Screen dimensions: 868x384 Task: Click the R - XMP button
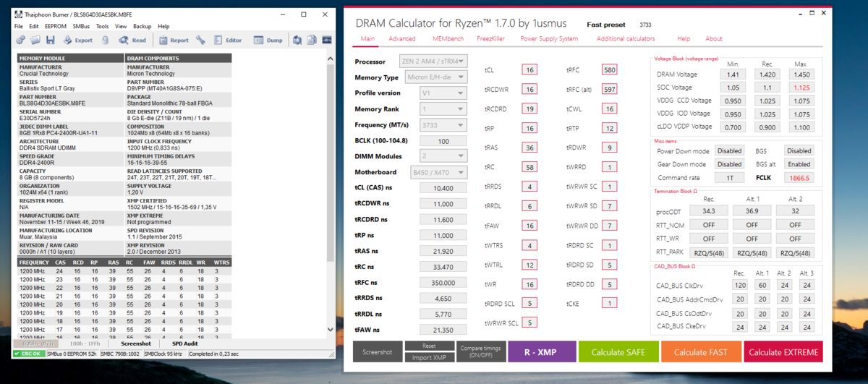(x=542, y=352)
